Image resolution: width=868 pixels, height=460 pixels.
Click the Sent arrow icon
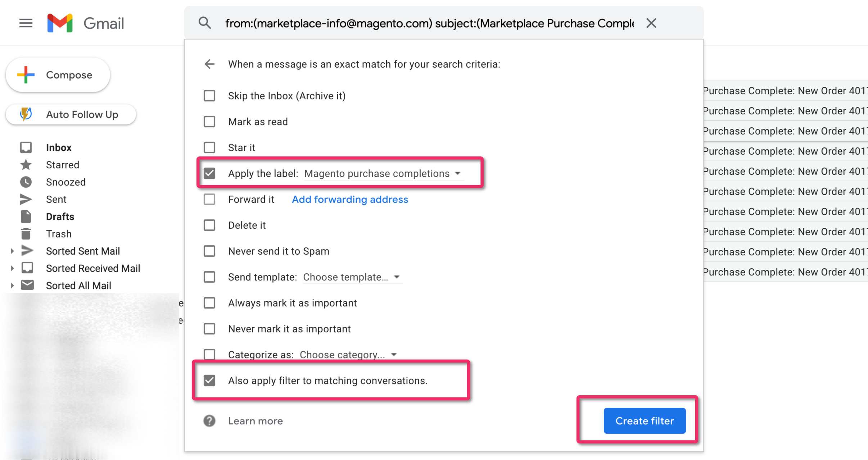coord(26,199)
